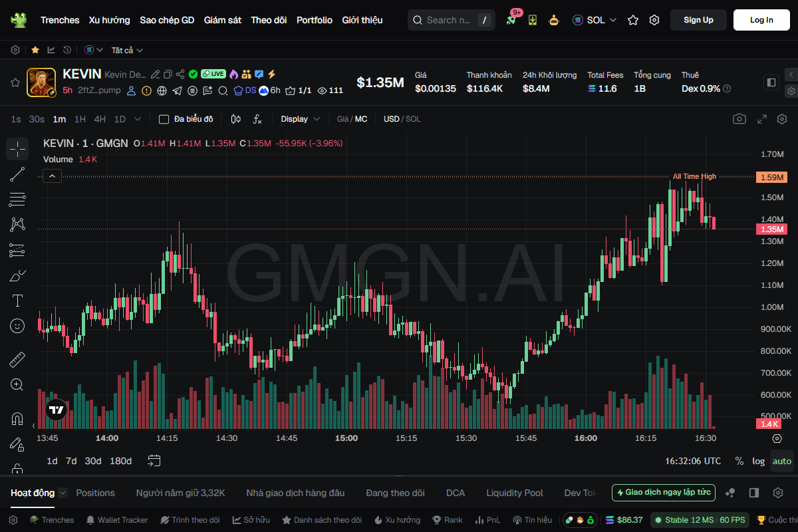Enable the Đa biểu đồ checkbox
Screen dimensions: 798x532
(x=164, y=119)
